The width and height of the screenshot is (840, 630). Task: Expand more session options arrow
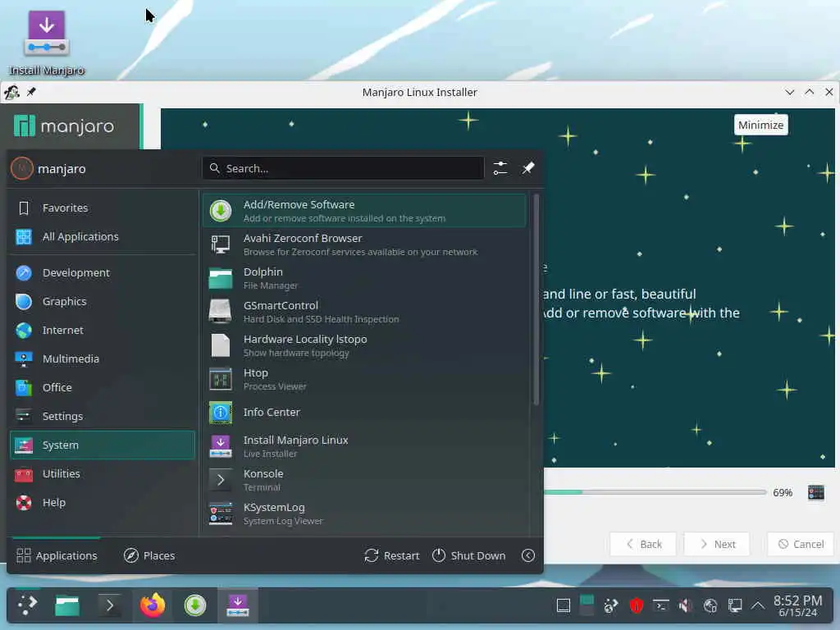pos(528,555)
